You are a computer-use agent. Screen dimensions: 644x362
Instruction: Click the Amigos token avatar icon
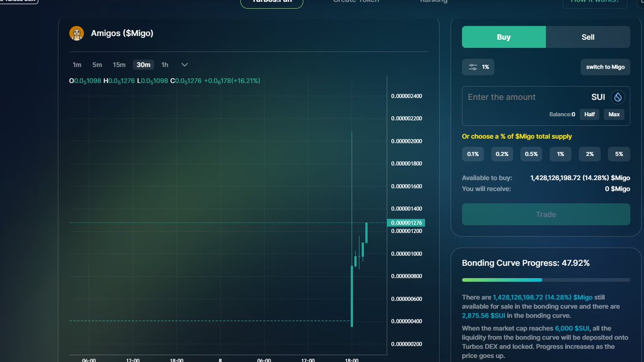(76, 33)
